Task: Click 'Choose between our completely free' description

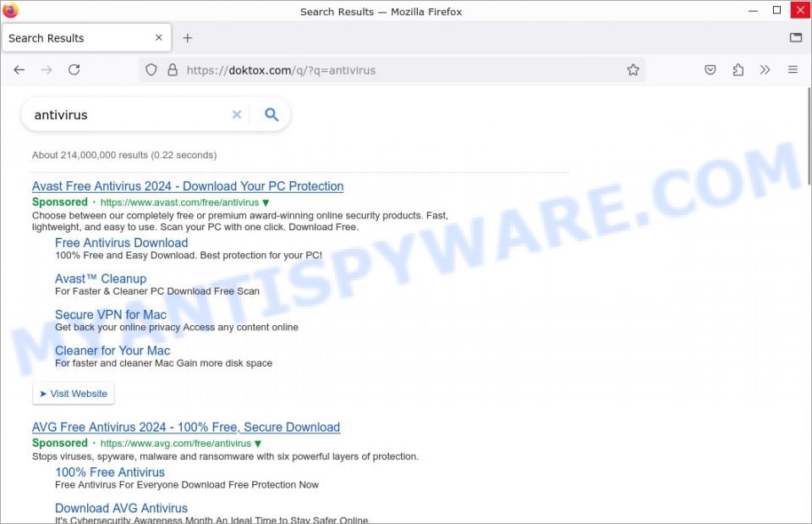Action: point(240,221)
